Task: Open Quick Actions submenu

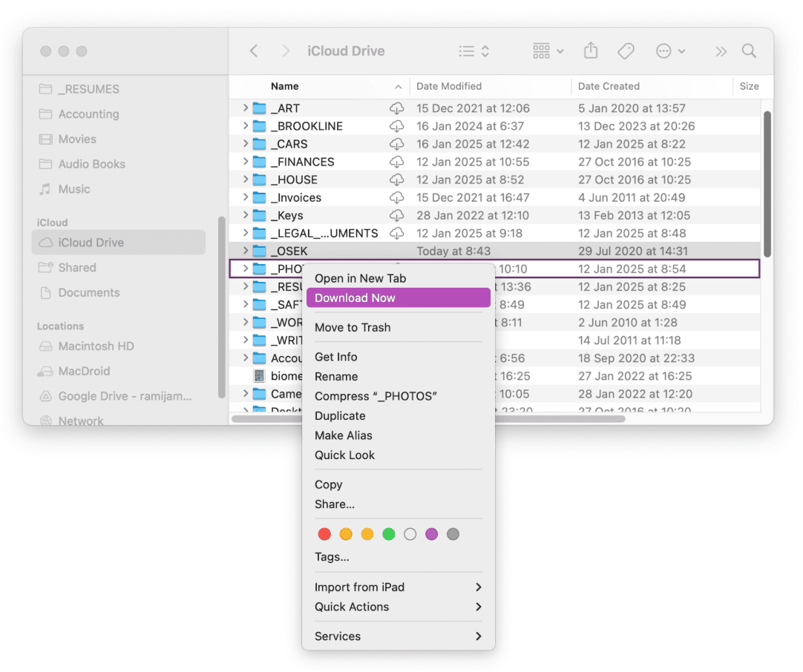Action: click(398, 607)
